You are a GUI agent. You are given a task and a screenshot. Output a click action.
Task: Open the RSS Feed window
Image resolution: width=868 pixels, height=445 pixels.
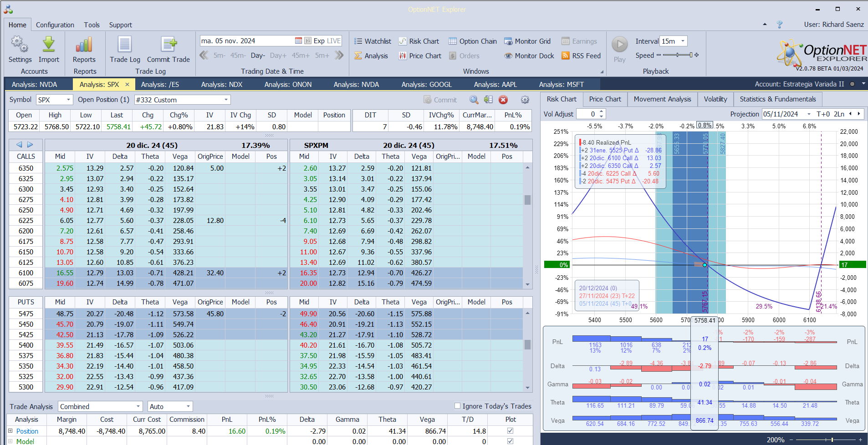581,56
